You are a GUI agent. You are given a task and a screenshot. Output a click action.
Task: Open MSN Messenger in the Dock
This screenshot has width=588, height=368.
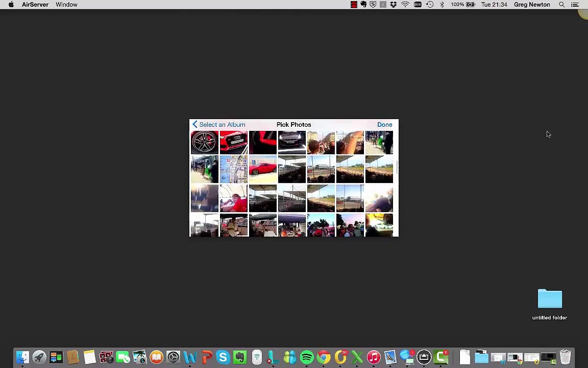click(x=290, y=357)
